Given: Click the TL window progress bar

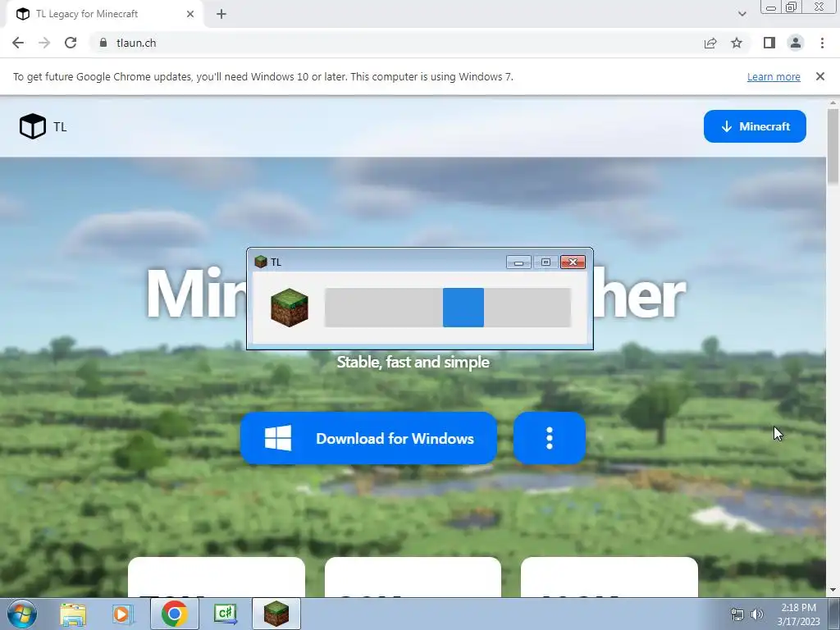Looking at the screenshot, I should point(448,308).
